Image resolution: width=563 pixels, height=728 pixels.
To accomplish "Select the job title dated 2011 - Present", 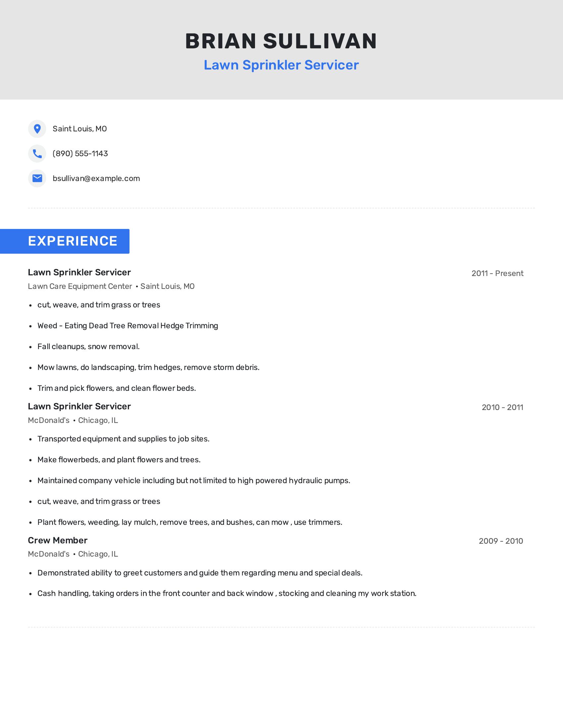I will point(79,272).
